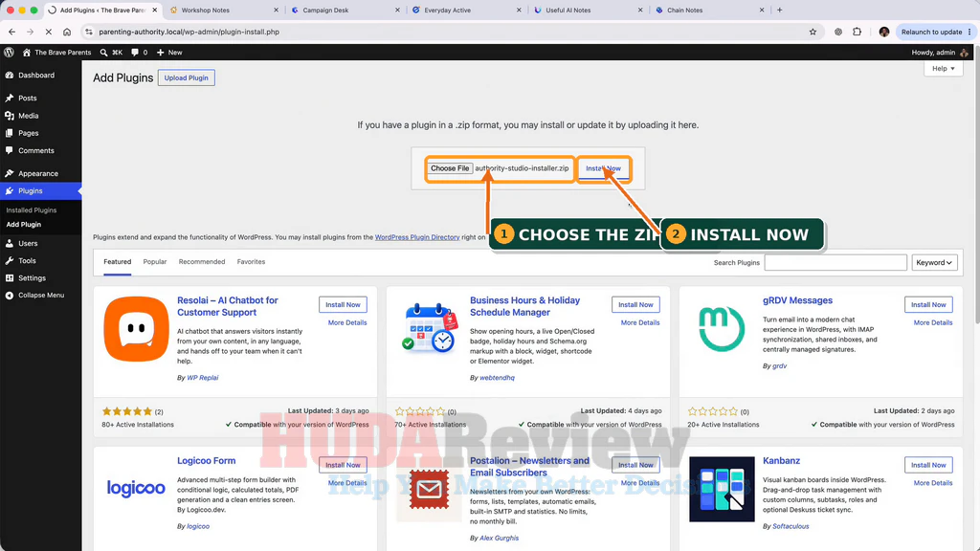Open the comments bubble in admin bar
Image resolution: width=980 pixels, height=551 pixels.
(135, 53)
